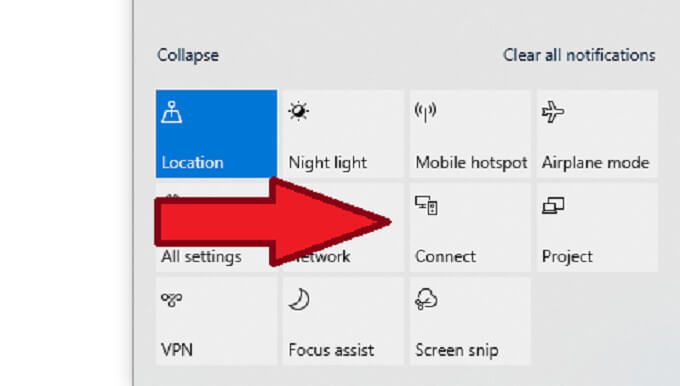The width and height of the screenshot is (680, 386).
Task: Open the partly hidden Network tile label
Action: 323,257
